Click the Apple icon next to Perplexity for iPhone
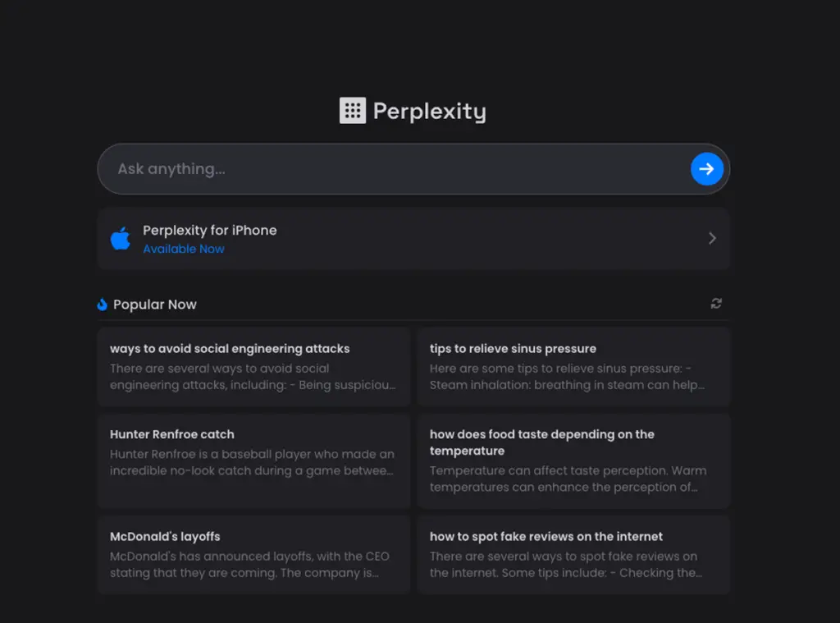This screenshot has width=840, height=623. point(121,238)
